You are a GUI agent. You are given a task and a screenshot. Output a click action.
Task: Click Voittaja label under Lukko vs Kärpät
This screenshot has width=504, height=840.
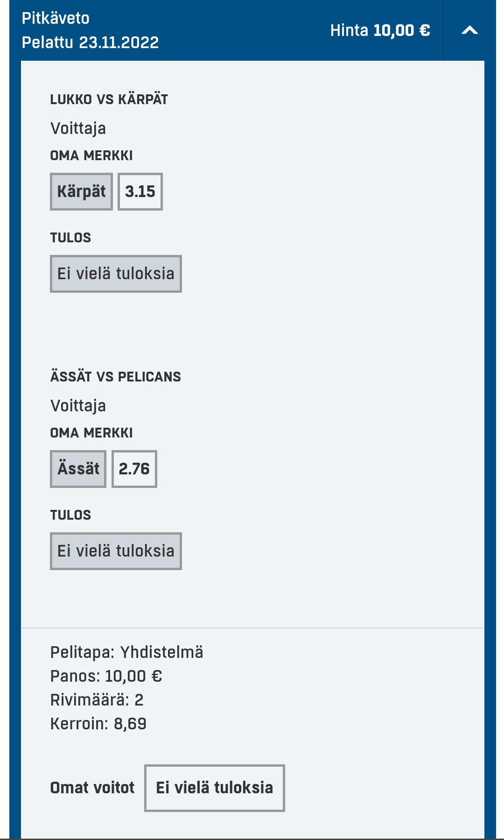[x=78, y=128]
